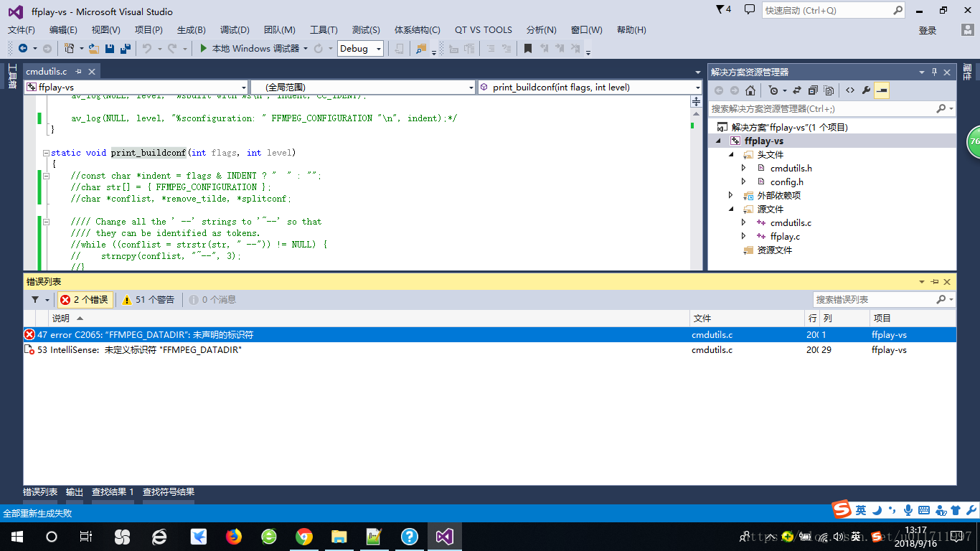The width and height of the screenshot is (980, 551).
Task: Click the Show All Files icon
Action: click(x=829, y=90)
